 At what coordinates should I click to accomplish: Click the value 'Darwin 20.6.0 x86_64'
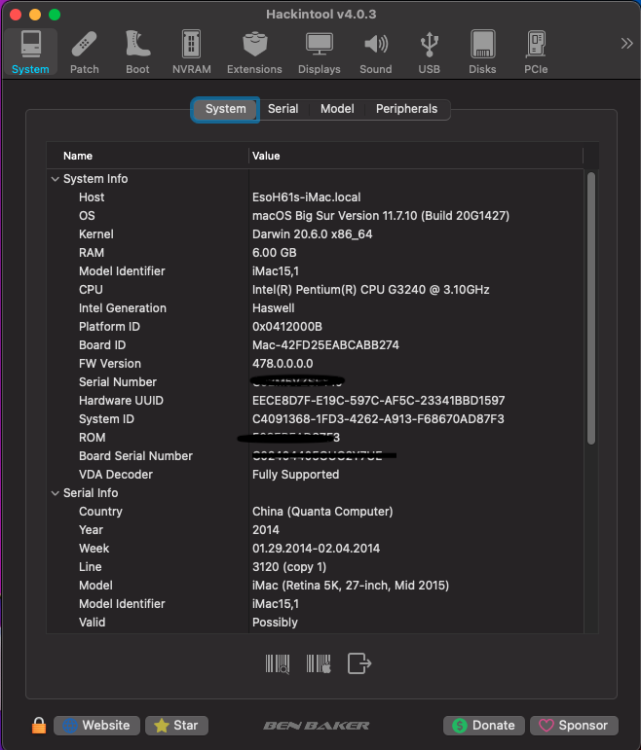(312, 234)
